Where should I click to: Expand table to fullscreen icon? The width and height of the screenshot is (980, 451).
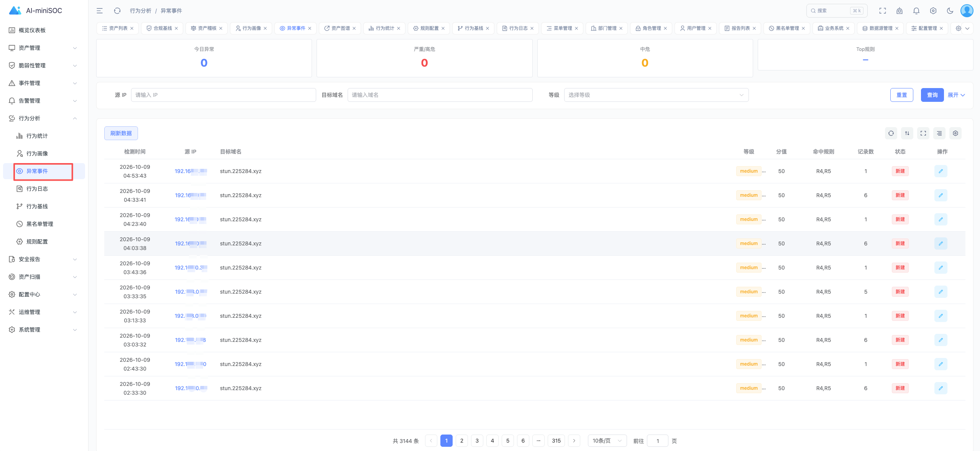pyautogui.click(x=923, y=133)
